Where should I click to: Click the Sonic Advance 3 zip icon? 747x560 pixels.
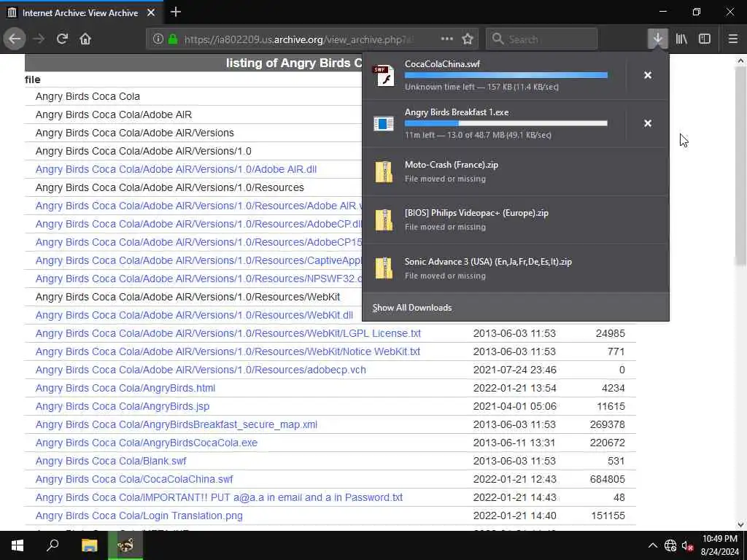pos(384,268)
